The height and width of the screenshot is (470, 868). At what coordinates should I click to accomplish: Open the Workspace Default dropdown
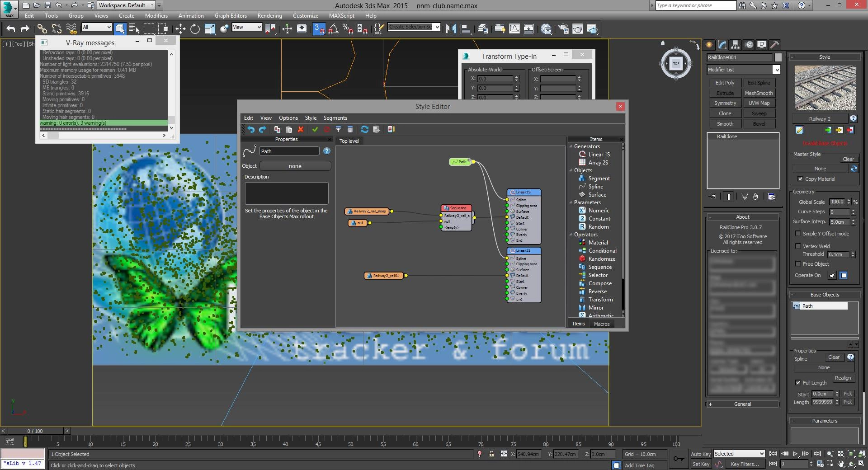[x=126, y=5]
